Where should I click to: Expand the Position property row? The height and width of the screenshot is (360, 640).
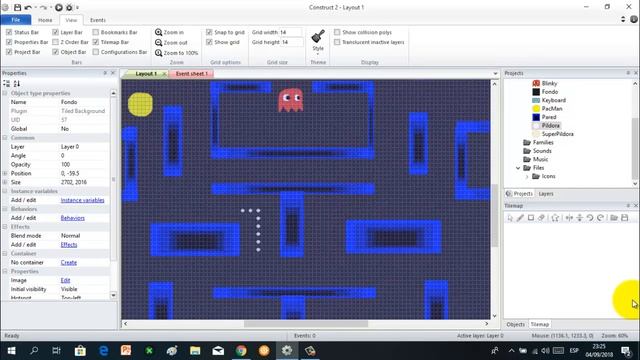tap(5, 173)
